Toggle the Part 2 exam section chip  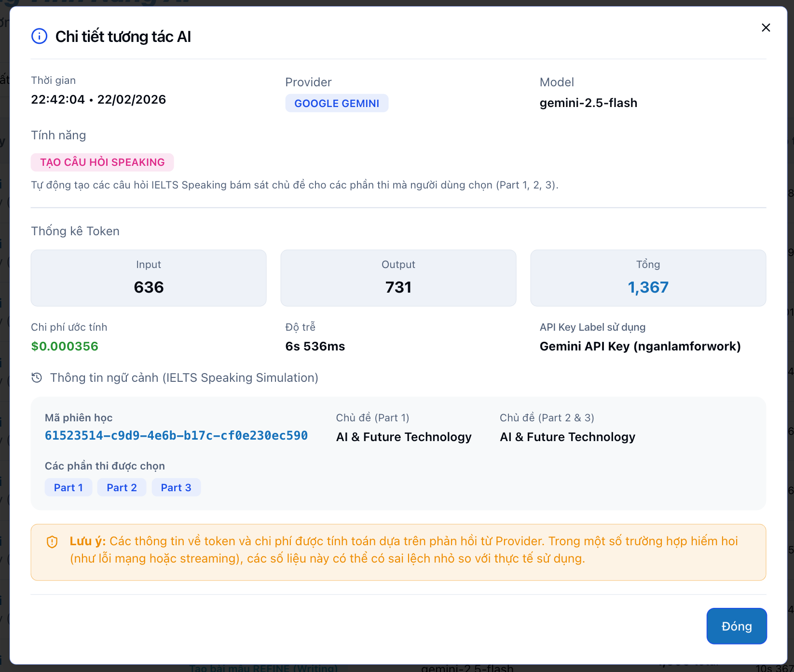(122, 487)
